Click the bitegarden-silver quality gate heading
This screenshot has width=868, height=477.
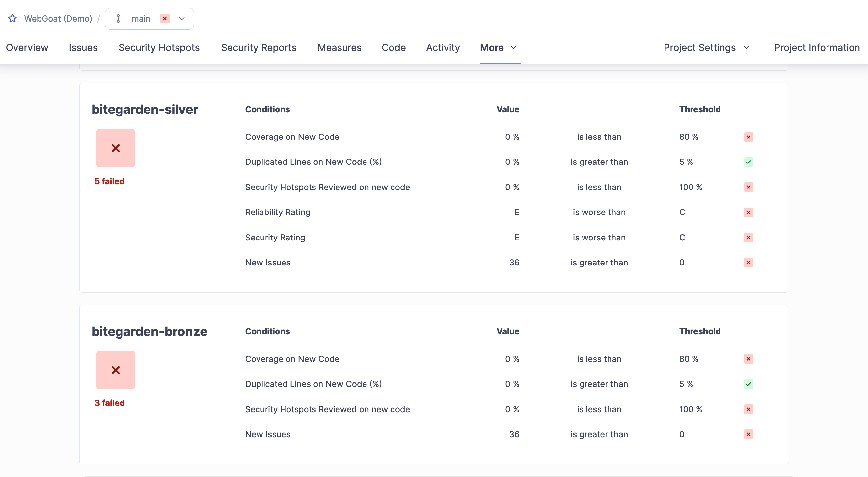click(145, 110)
